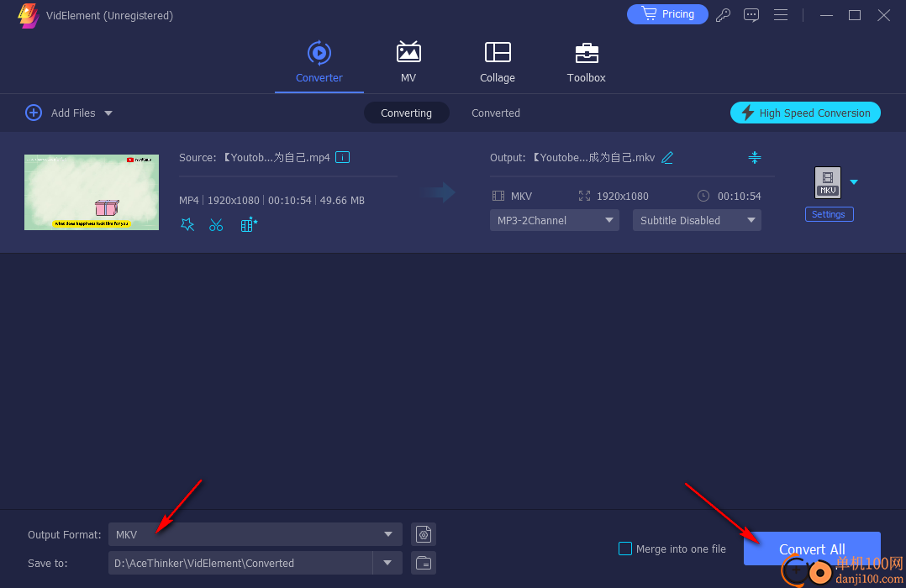The image size is (906, 588).
Task: Open the output folder icon
Action: point(424,563)
